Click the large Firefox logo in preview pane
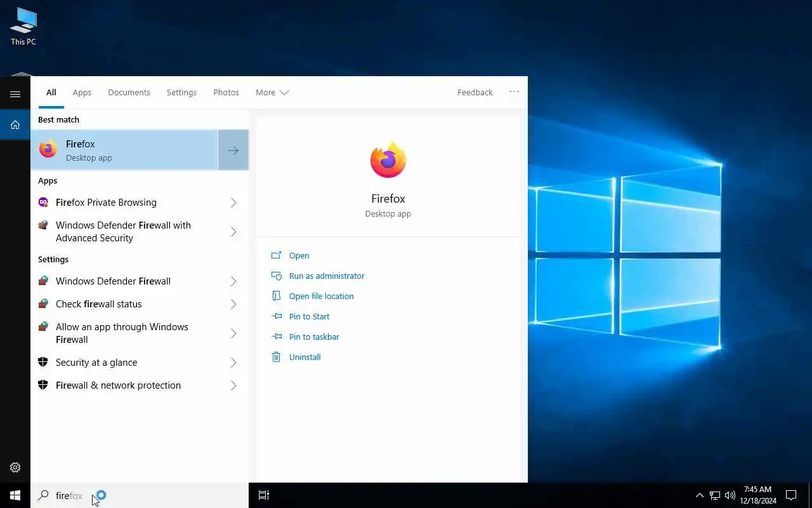 click(388, 159)
